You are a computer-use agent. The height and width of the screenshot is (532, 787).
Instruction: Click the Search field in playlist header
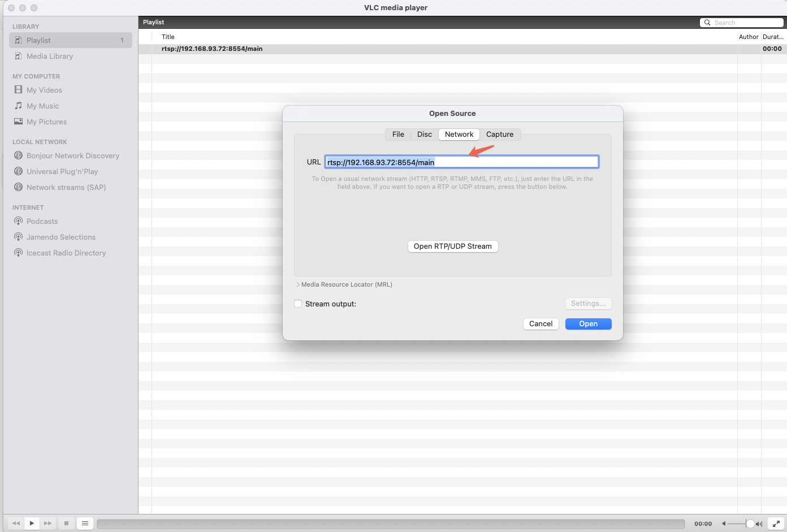tap(742, 23)
